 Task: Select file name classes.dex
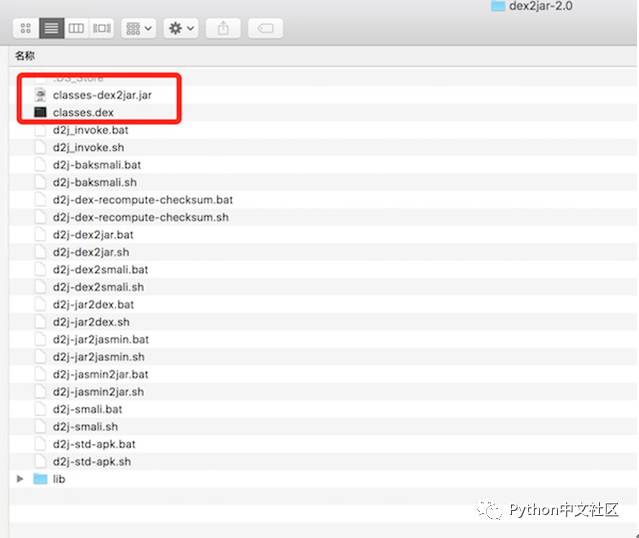pos(83,112)
